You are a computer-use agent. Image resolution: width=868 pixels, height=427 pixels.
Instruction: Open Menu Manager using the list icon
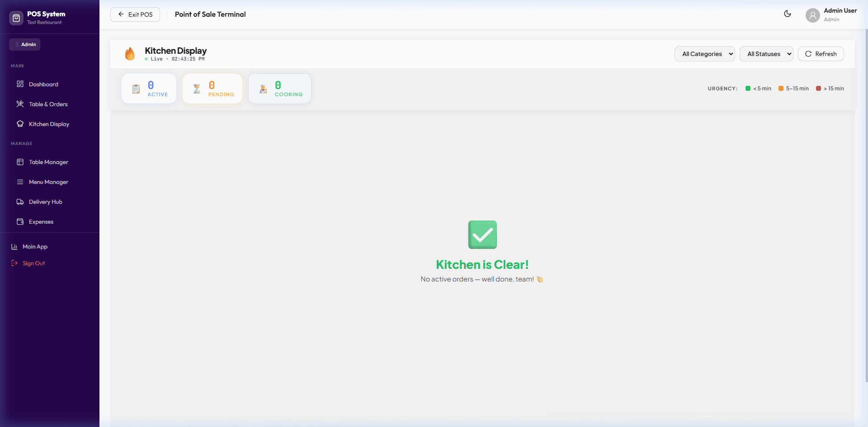point(21,182)
